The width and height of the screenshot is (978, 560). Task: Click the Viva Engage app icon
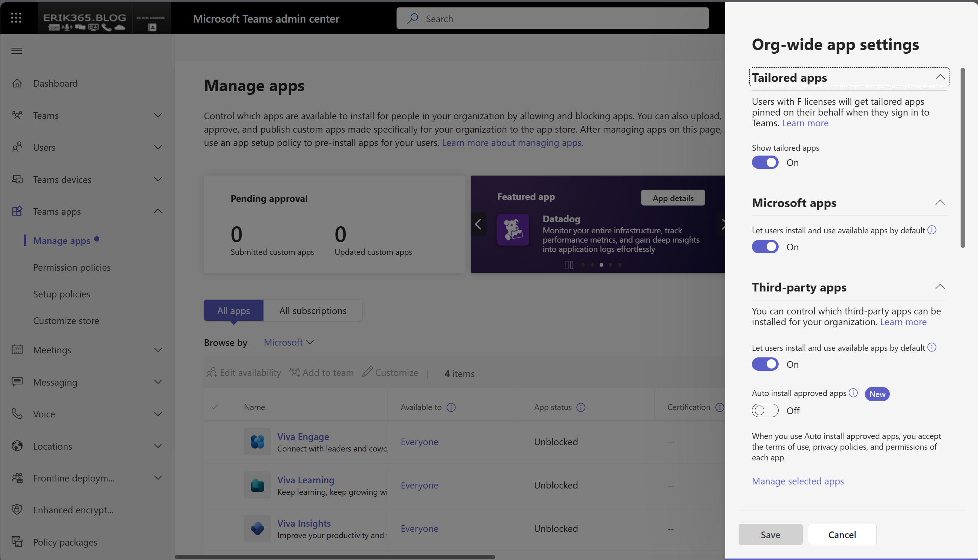click(257, 442)
